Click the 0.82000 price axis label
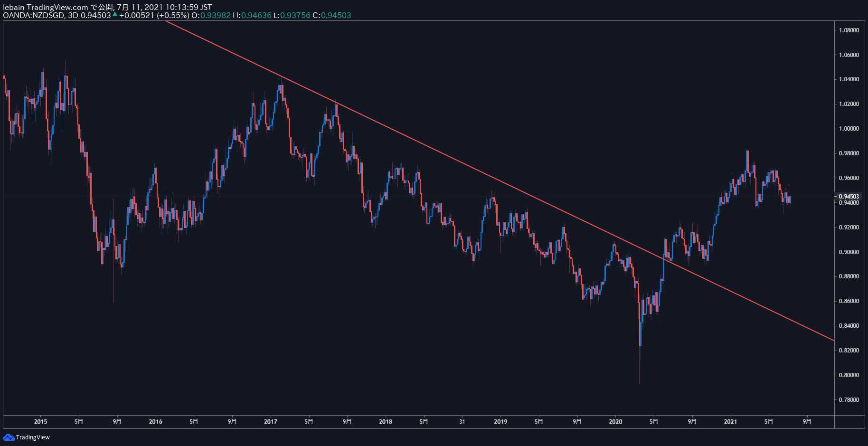Image resolution: width=868 pixels, height=446 pixels. (x=849, y=351)
